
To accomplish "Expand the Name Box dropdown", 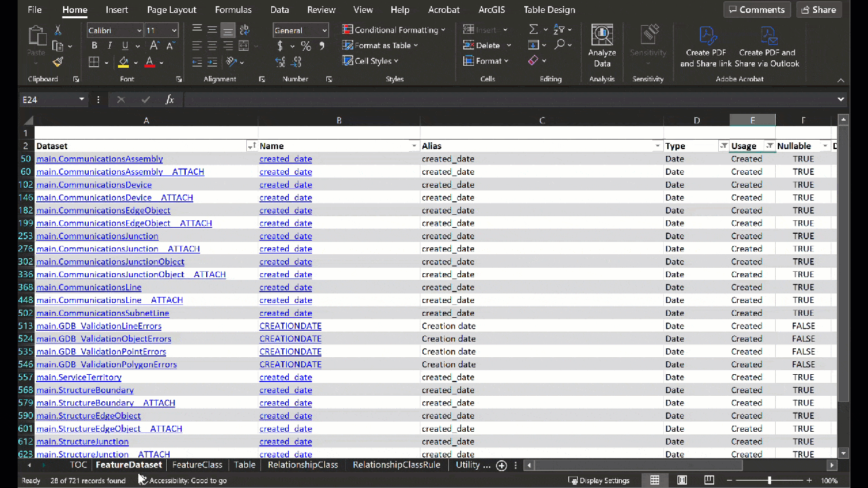I will pos(81,100).
